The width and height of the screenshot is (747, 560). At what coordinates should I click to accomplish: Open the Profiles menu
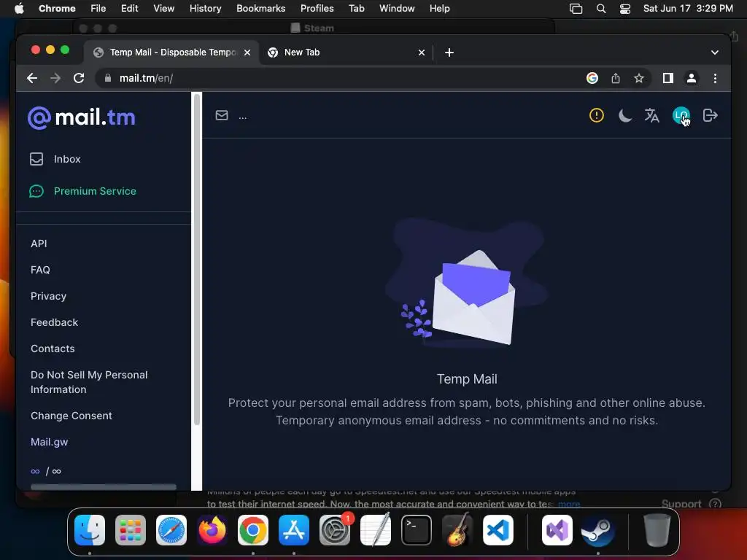(317, 9)
